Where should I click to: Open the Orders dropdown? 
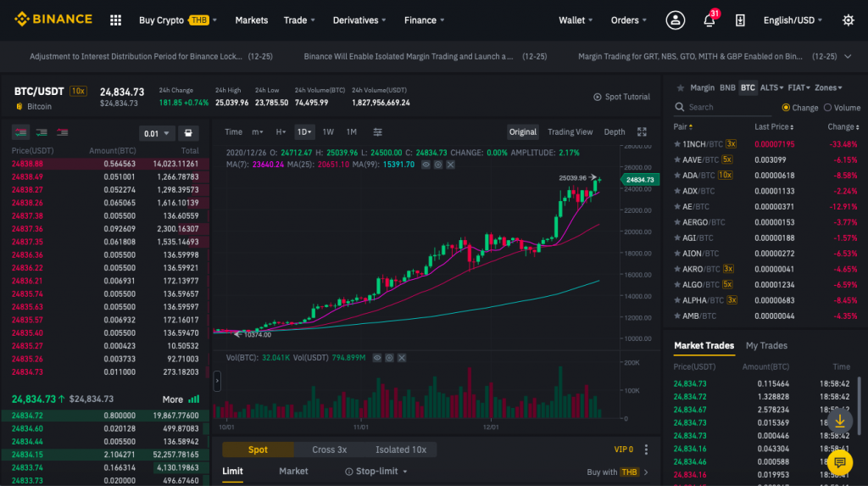[628, 20]
